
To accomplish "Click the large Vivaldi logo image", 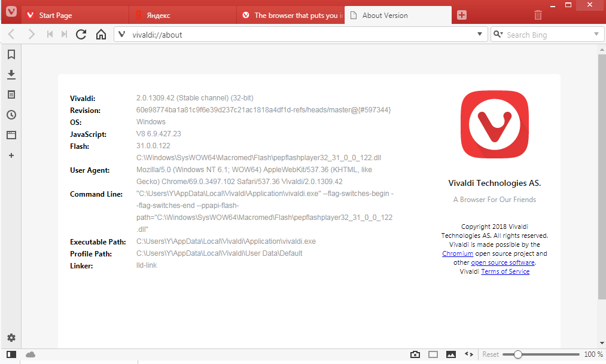I will click(x=495, y=124).
